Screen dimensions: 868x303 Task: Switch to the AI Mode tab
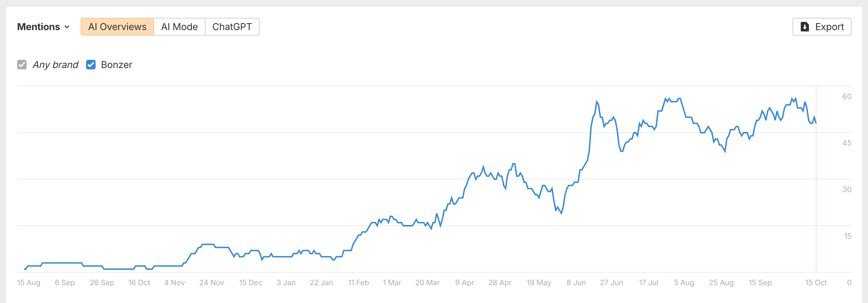pos(179,27)
